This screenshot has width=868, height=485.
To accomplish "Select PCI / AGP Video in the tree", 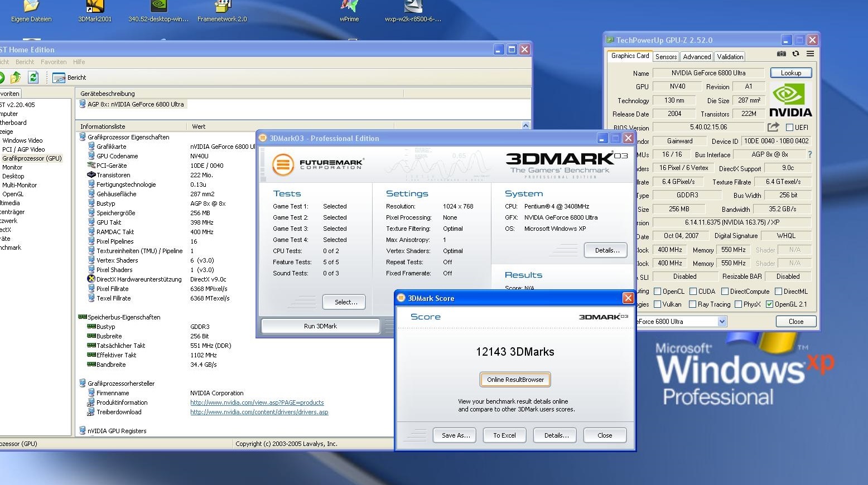I will 23,149.
